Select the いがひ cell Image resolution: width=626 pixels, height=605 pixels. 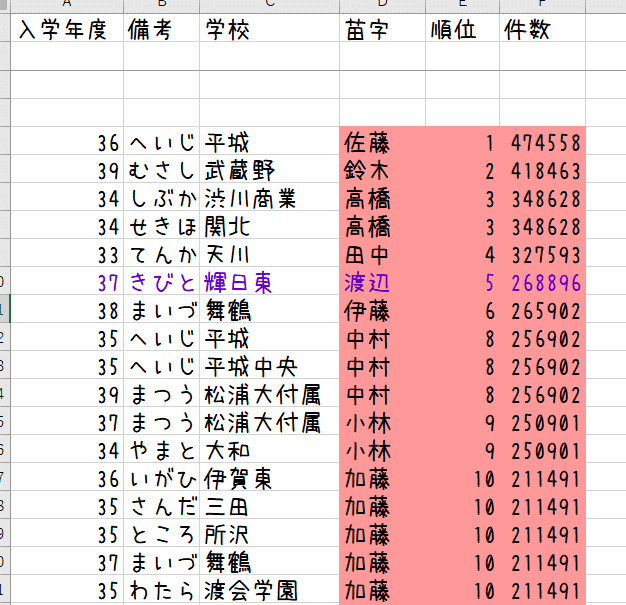pos(161,477)
